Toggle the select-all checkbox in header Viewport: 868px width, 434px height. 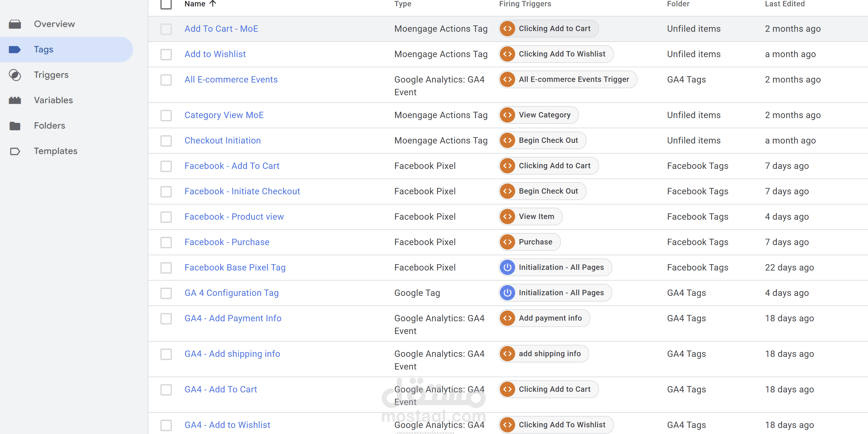pyautogui.click(x=166, y=4)
